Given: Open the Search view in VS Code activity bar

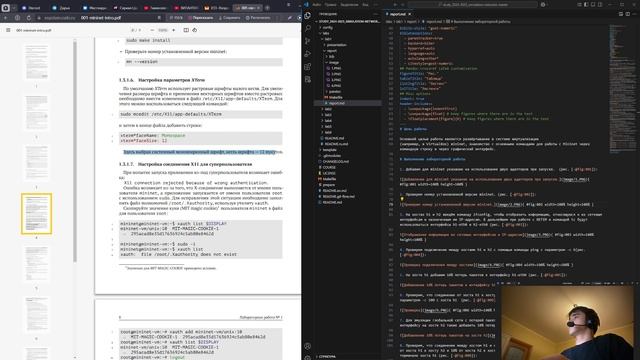Looking at the screenshot, I should coord(308,28).
